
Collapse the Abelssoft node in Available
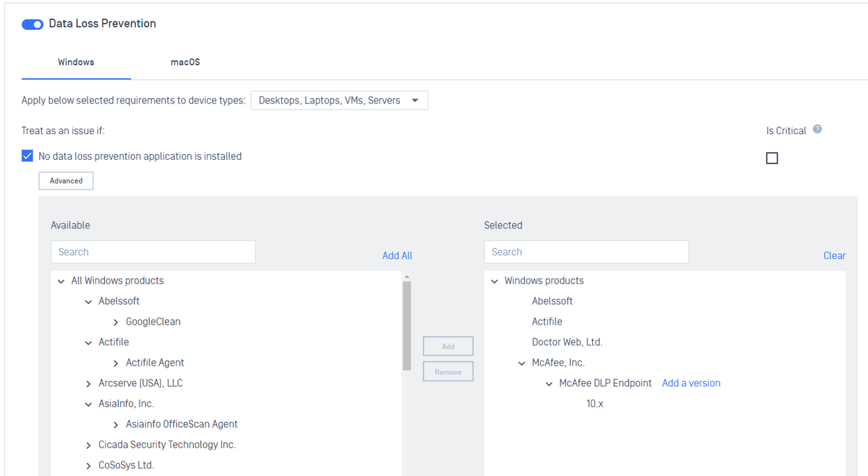88,302
